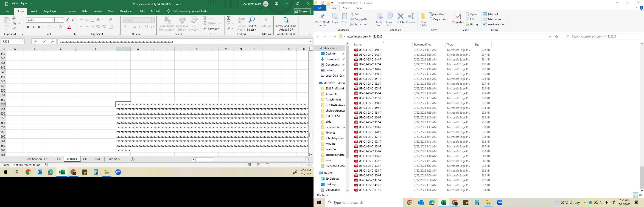Cancel the formula bar entry with the X icon

click(x=36, y=41)
